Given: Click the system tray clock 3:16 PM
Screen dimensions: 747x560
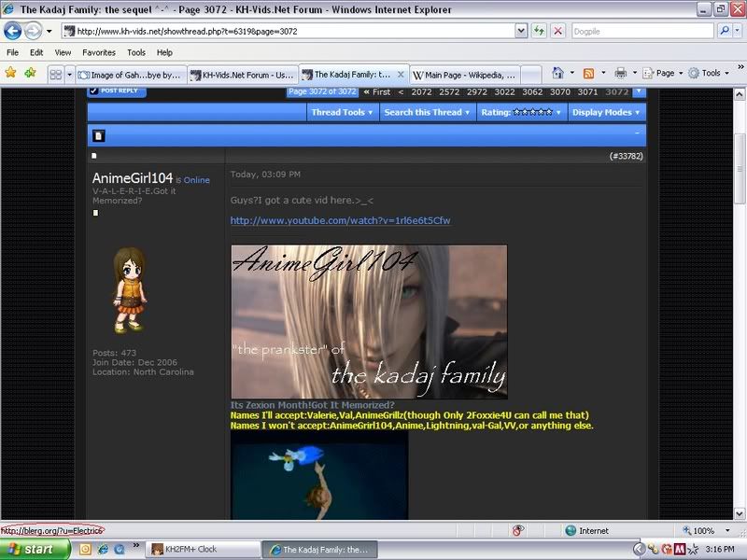Looking at the screenshot, I should click(x=719, y=550).
